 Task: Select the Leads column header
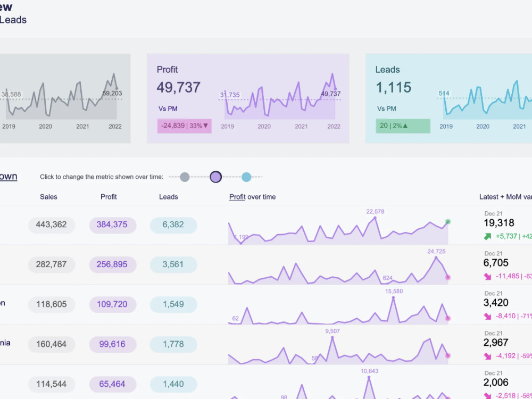pos(168,197)
